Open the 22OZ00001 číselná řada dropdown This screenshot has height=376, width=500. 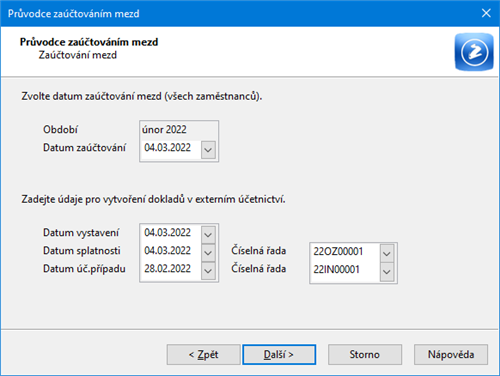click(387, 254)
